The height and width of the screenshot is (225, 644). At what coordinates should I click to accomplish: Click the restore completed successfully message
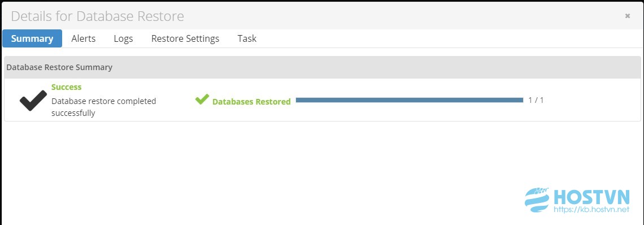(103, 107)
